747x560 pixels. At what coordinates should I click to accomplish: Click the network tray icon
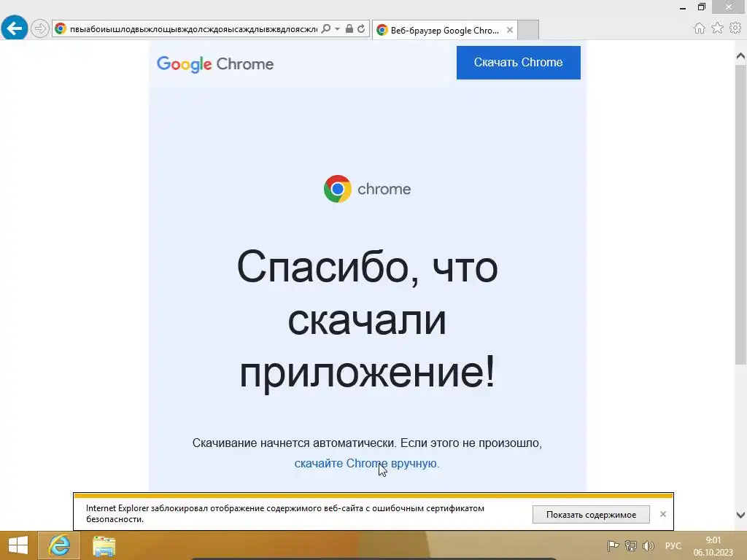point(631,545)
